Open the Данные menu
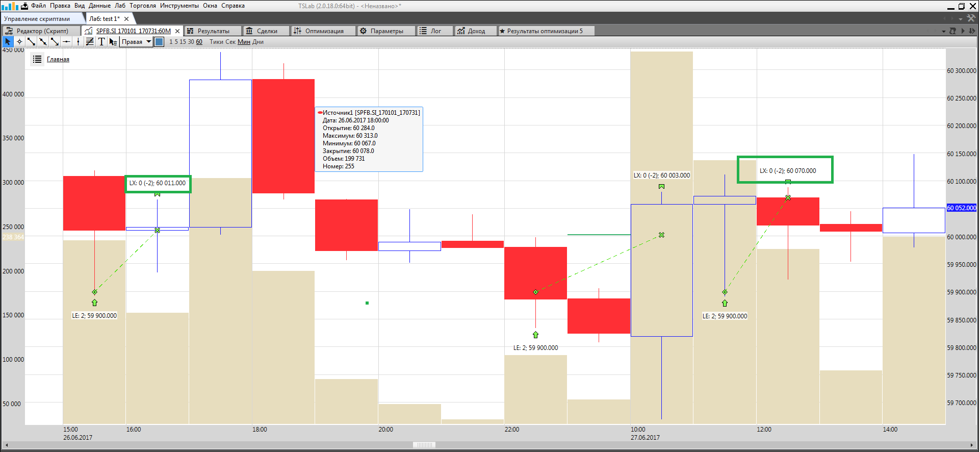 (x=99, y=6)
